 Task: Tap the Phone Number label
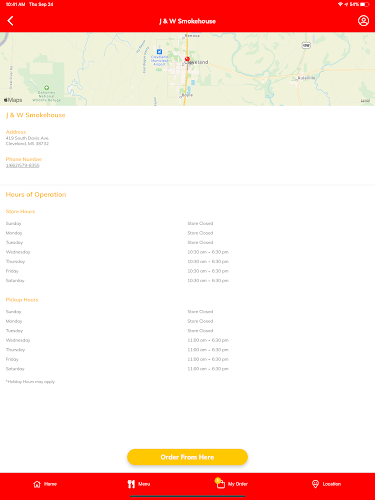[24, 159]
